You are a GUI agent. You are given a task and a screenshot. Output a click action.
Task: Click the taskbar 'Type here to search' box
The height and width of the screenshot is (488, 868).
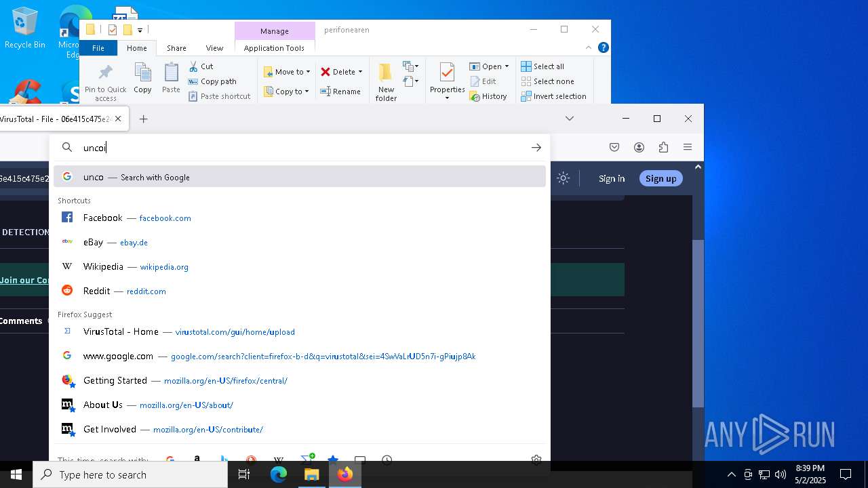(x=130, y=474)
